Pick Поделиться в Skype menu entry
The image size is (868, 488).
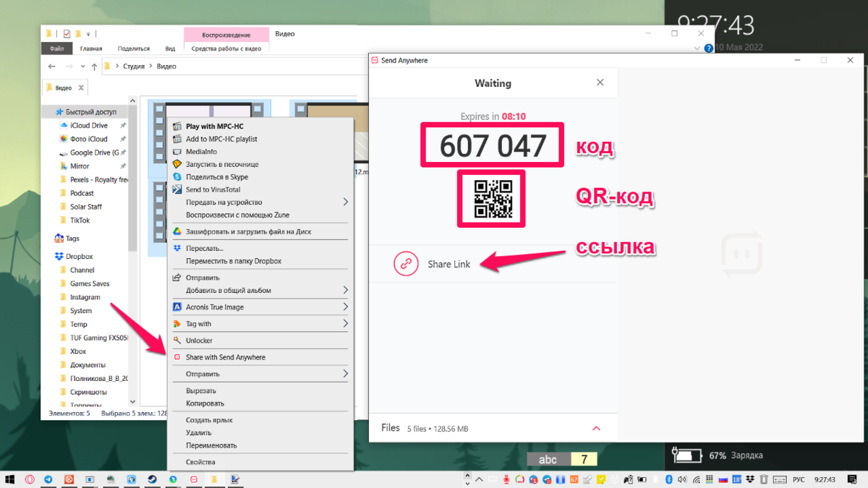point(216,176)
